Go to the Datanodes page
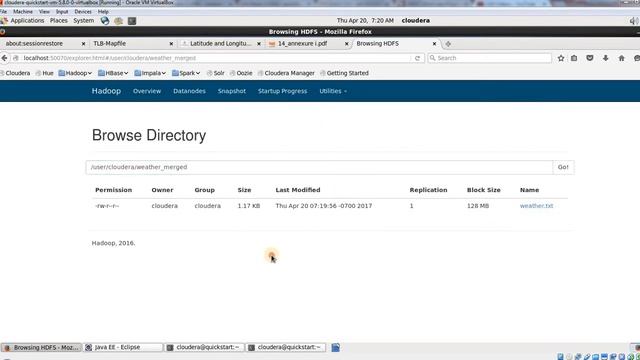This screenshot has width=640, height=360. [x=189, y=91]
